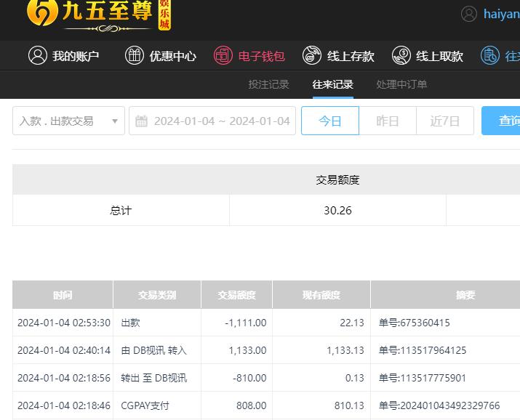Open 我的账户 via its person icon
Screen dimensions: 520x420
[37, 56]
